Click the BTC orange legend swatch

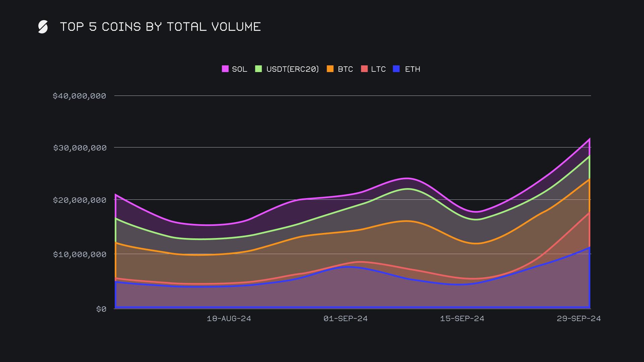point(330,69)
